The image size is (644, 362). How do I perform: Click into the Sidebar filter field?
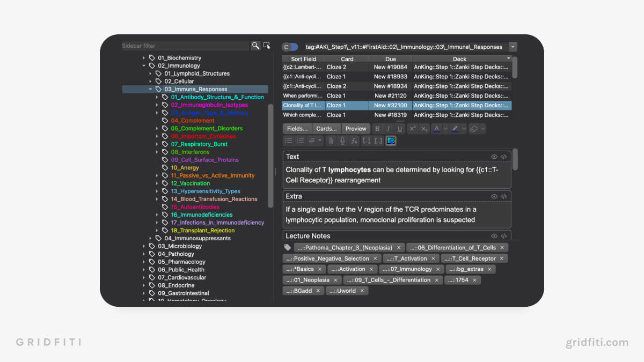(185, 46)
